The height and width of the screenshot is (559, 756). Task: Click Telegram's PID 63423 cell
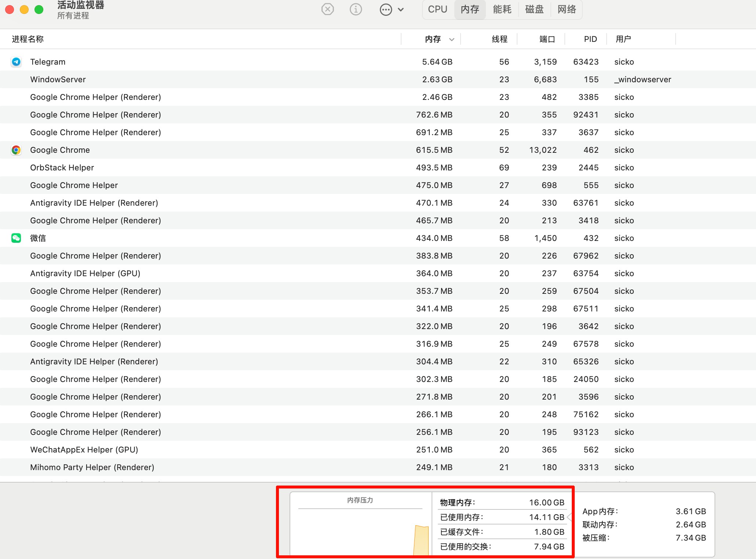tap(586, 62)
